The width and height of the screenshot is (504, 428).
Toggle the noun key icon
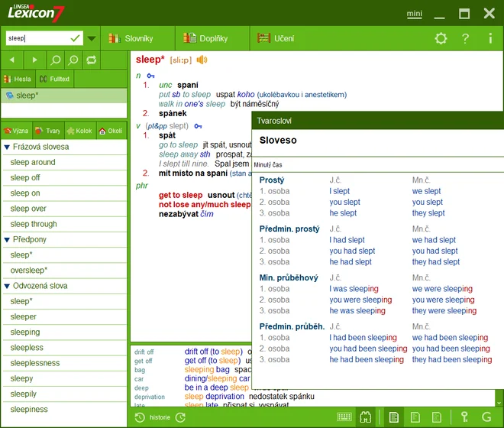[x=150, y=76]
